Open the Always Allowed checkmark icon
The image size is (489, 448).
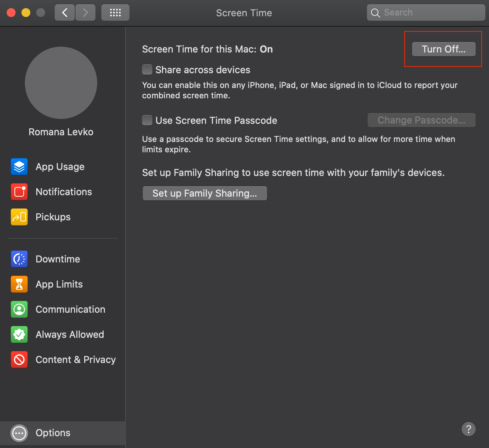[19, 335]
